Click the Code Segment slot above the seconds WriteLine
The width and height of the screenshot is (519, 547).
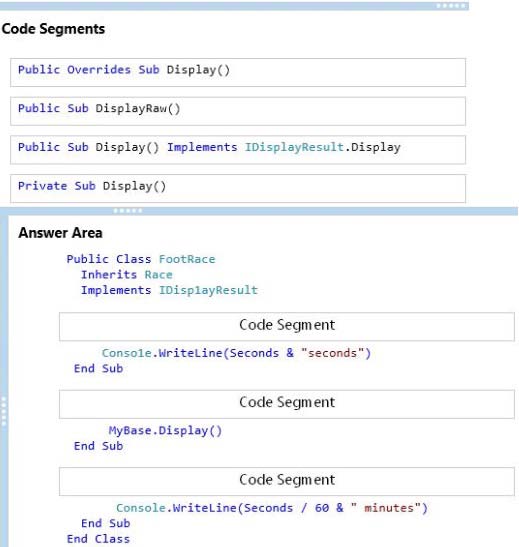point(287,327)
